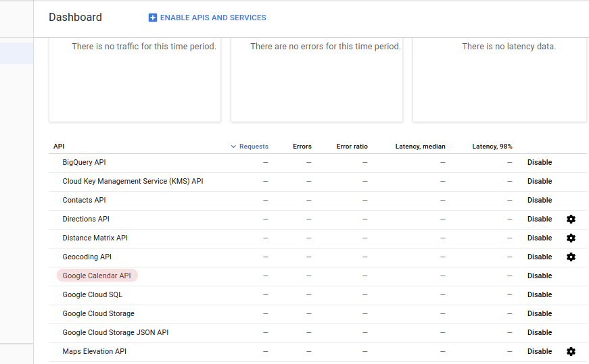Disable Google Cloud SQL
This screenshot has height=364, width=589.
point(540,295)
